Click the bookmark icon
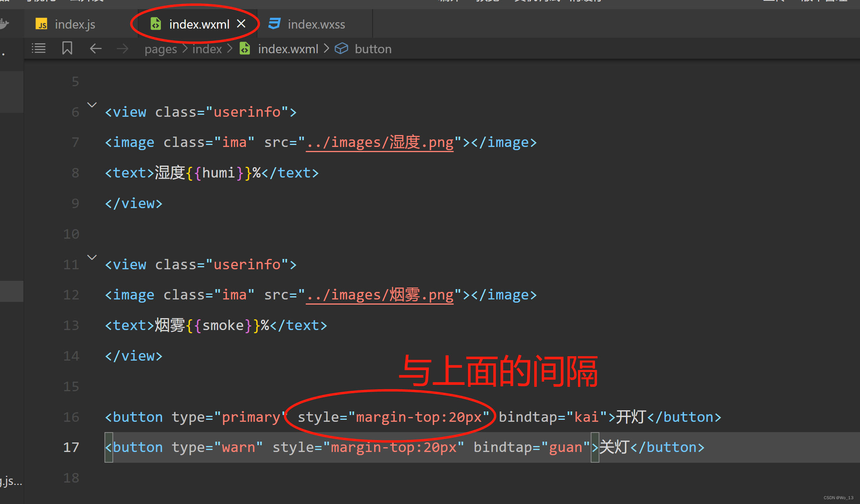This screenshot has width=860, height=504. 67,48
